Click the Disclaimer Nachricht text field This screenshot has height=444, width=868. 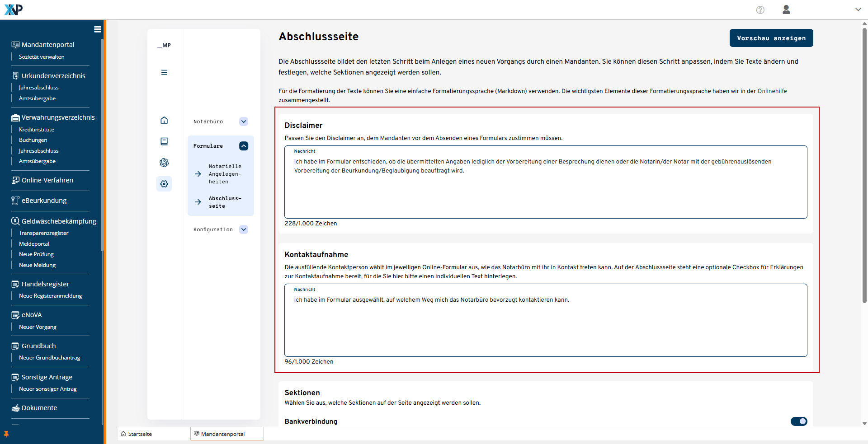(x=546, y=182)
